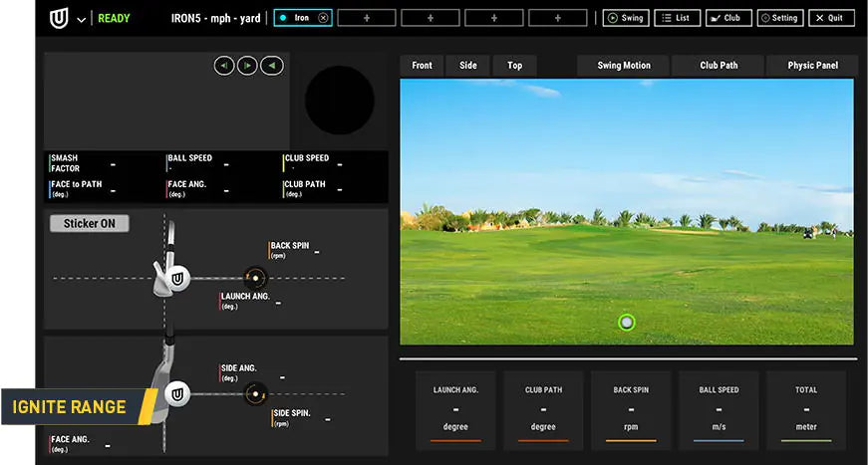Quit the application with the Quit button
Viewport: 868px width, 465px height.
(831, 18)
